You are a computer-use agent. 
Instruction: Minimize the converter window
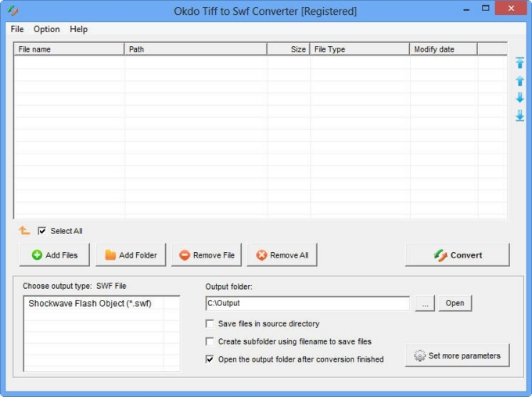(x=466, y=9)
